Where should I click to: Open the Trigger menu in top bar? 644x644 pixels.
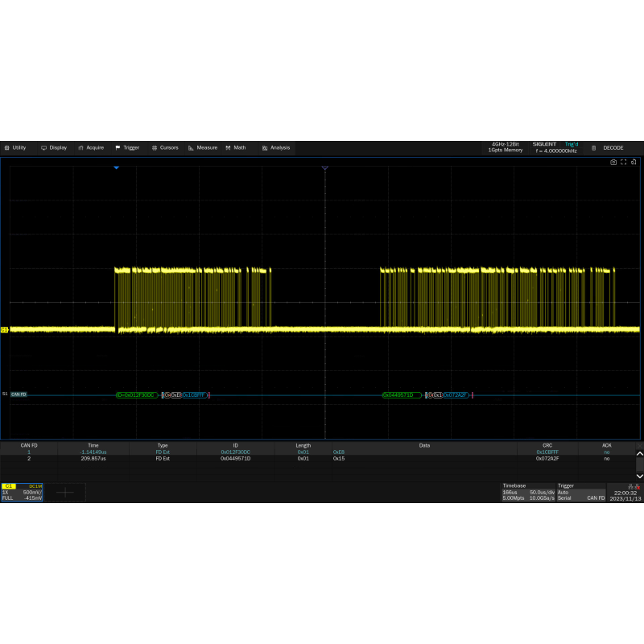pos(127,148)
